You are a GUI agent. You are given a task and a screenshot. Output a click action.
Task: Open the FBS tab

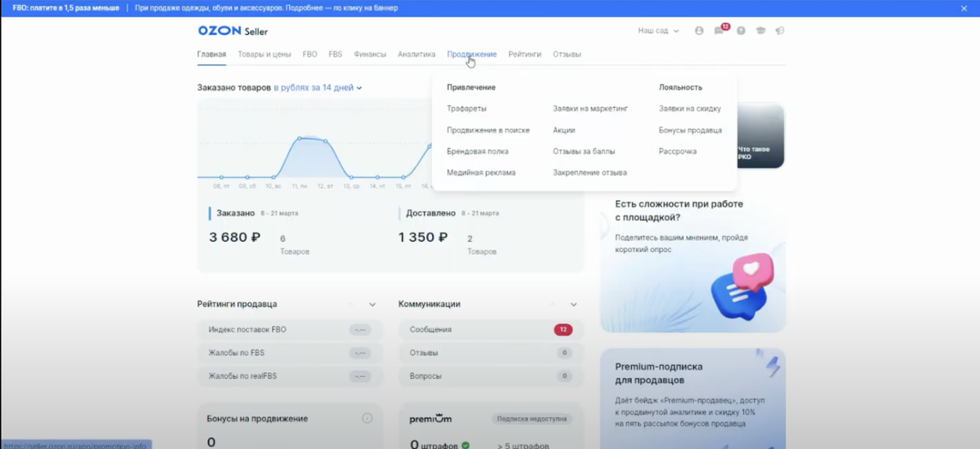click(x=336, y=55)
